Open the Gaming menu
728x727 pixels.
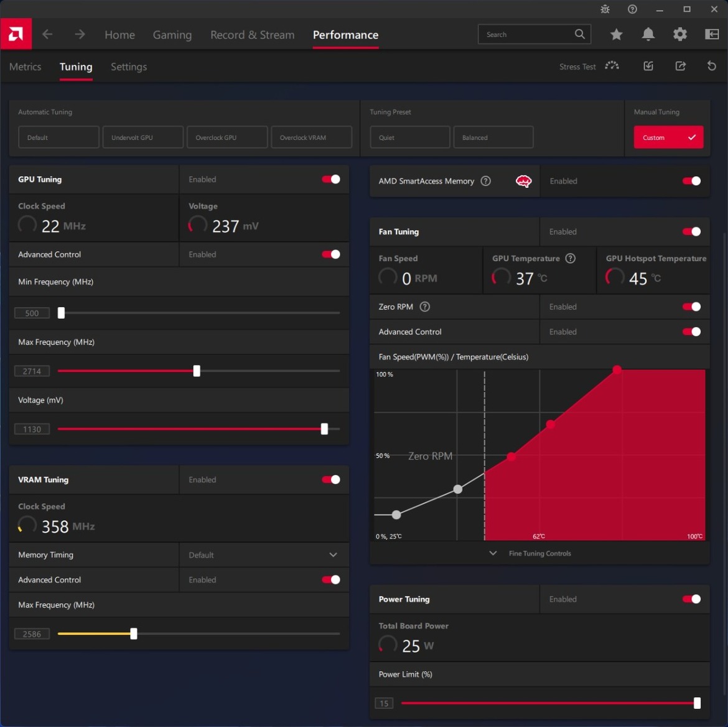pos(172,35)
